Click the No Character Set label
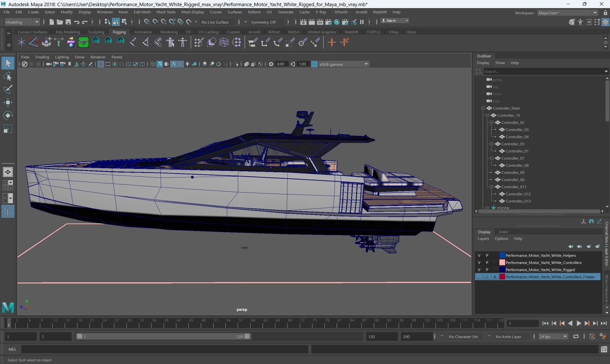The image size is (610, 364). (x=463, y=337)
